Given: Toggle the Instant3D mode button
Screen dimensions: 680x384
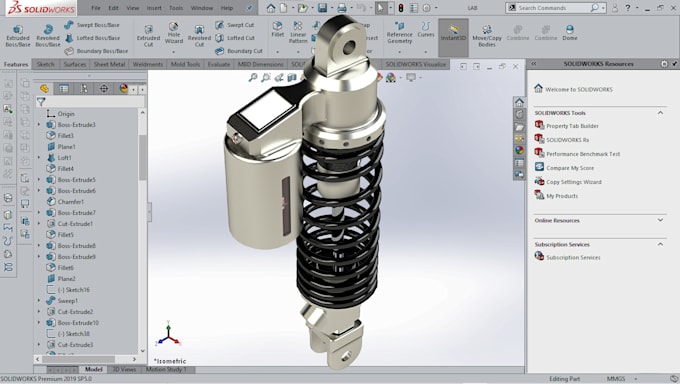Looking at the screenshot, I should tap(453, 33).
